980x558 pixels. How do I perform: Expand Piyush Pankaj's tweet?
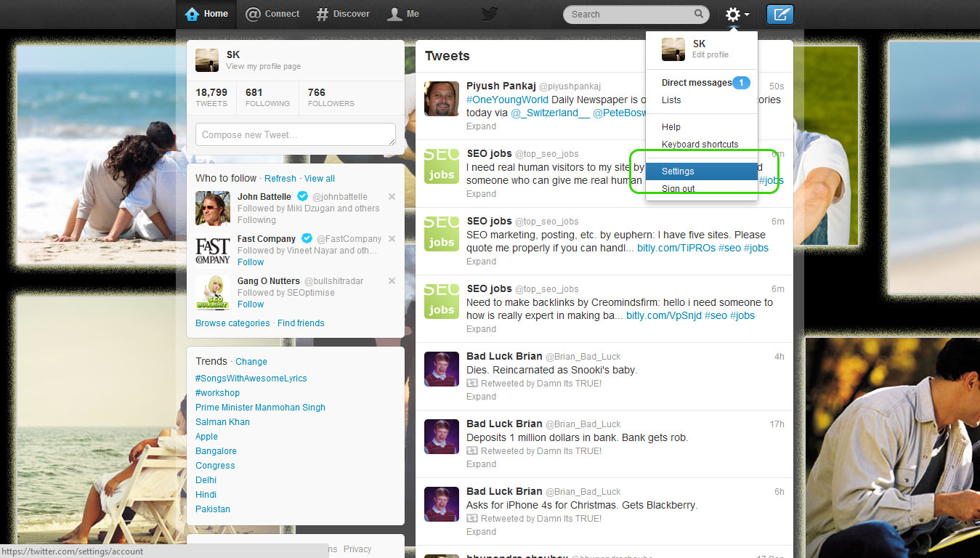(x=480, y=126)
